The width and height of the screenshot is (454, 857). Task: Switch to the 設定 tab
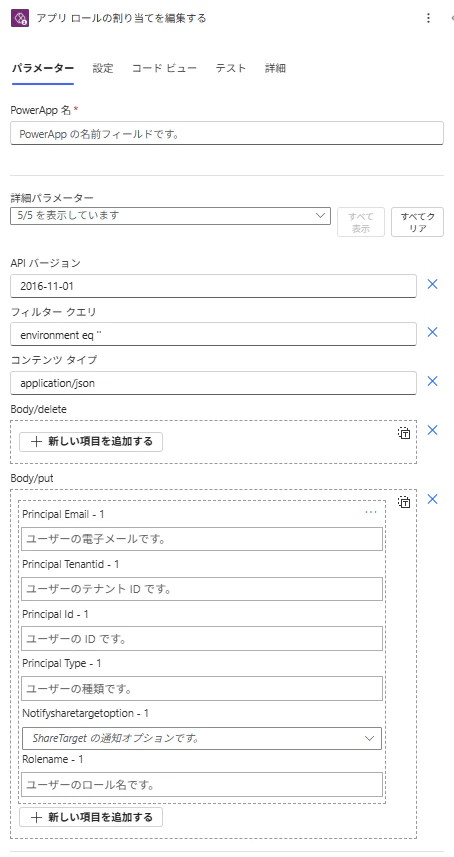(103, 68)
